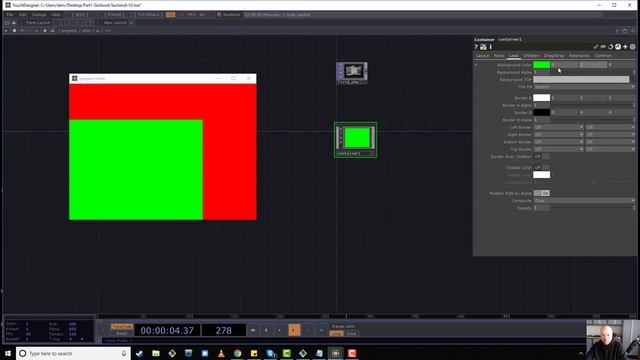The image size is (640, 360).
Task: Set range limit to Once
Action: [x=351, y=333]
